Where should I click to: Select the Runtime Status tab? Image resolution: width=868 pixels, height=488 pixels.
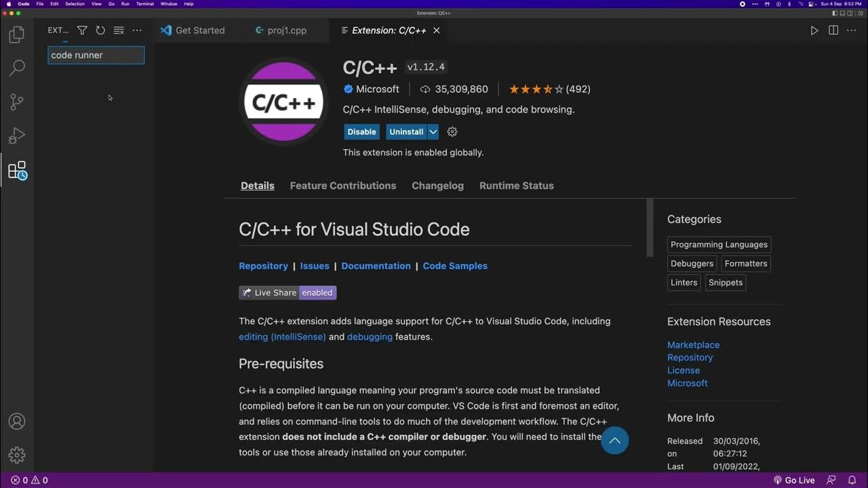click(x=517, y=186)
